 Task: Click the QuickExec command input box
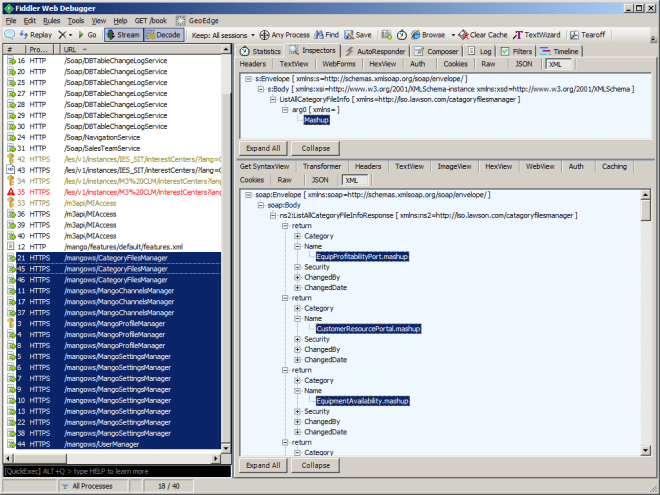point(117,471)
